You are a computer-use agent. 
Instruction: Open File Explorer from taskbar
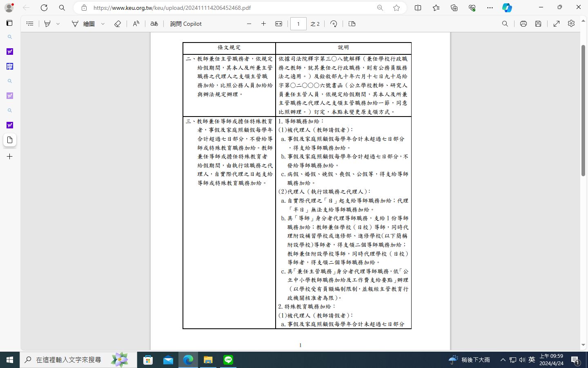208,360
